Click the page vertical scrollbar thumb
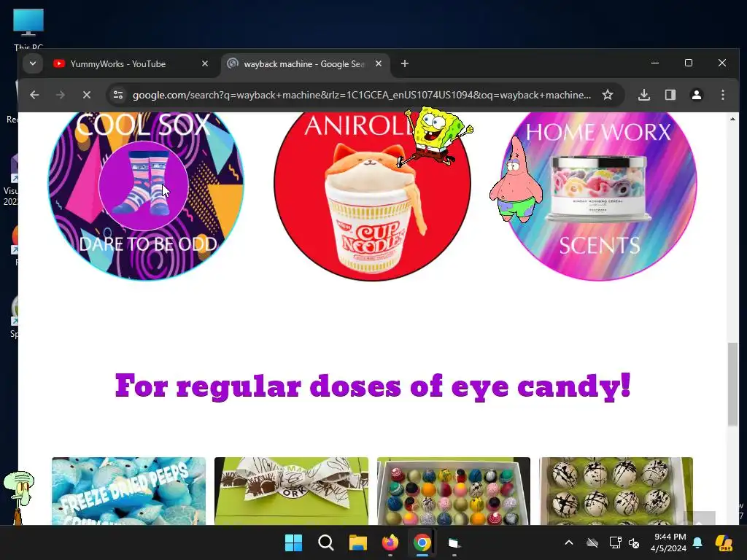Image resolution: width=747 pixels, height=560 pixels. pyautogui.click(x=732, y=384)
